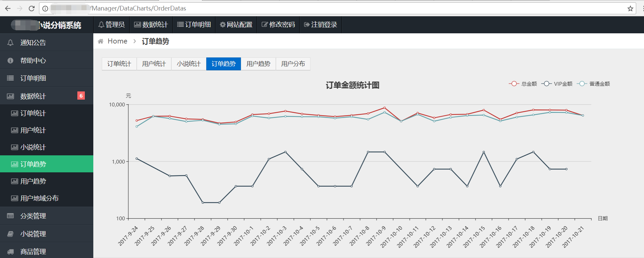Toggle VIP金额 series in chart legend

[x=557, y=84]
